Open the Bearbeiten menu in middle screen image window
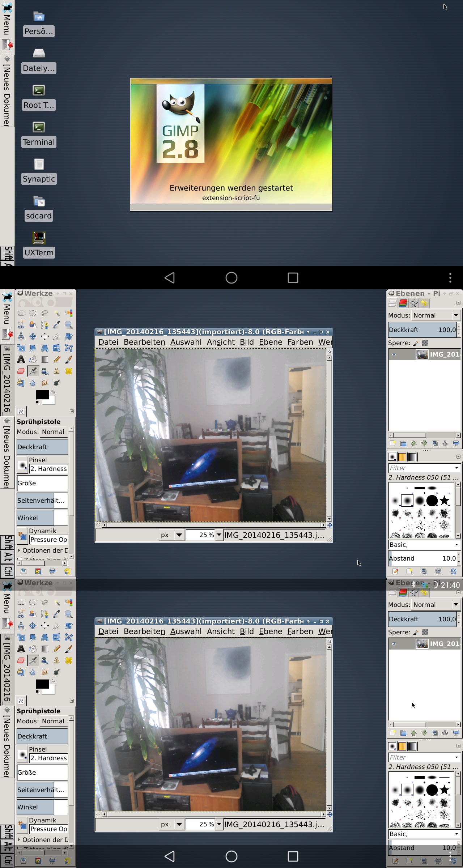463x868 pixels. click(x=144, y=342)
